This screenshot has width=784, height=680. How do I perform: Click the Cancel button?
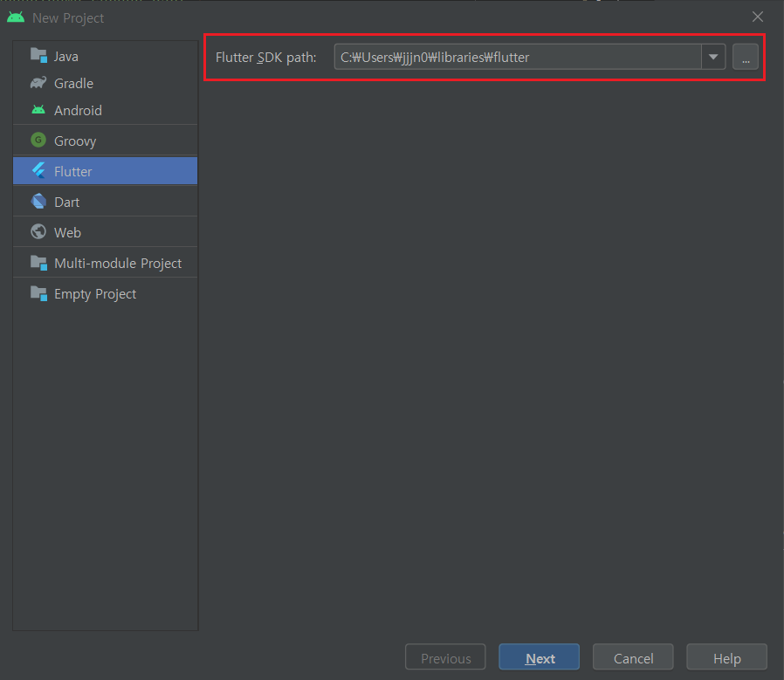click(x=633, y=658)
